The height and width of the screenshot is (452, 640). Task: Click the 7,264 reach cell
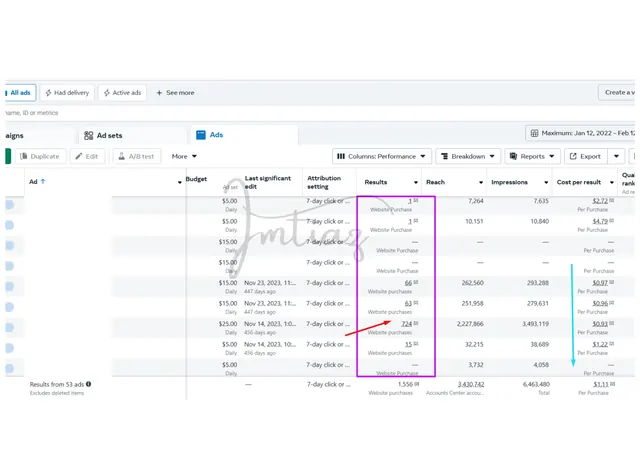476,201
